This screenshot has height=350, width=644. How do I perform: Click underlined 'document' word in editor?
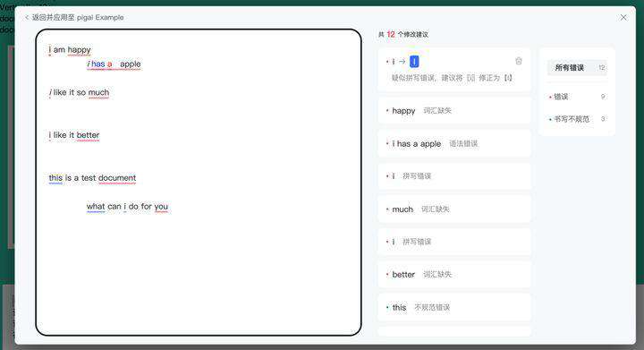point(117,178)
